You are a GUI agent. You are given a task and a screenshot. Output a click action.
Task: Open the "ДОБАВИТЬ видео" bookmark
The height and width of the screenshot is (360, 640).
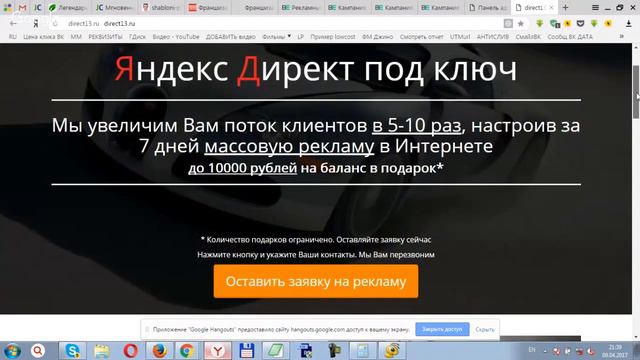231,37
